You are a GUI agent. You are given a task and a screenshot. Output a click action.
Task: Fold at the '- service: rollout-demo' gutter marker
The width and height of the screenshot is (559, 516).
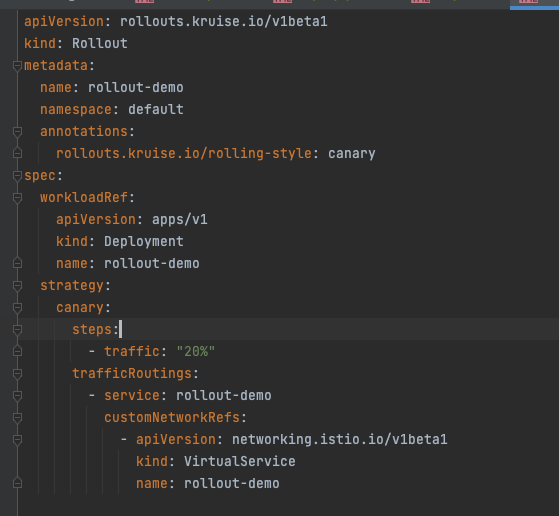(17, 396)
